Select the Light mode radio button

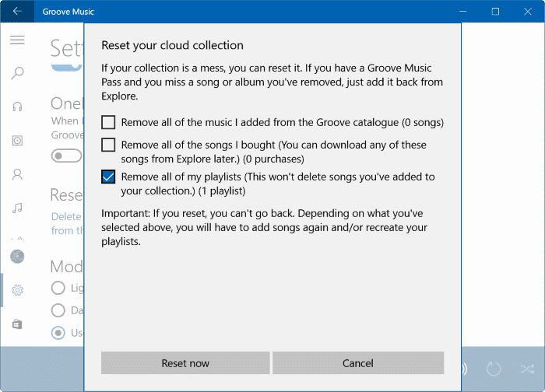coord(58,288)
